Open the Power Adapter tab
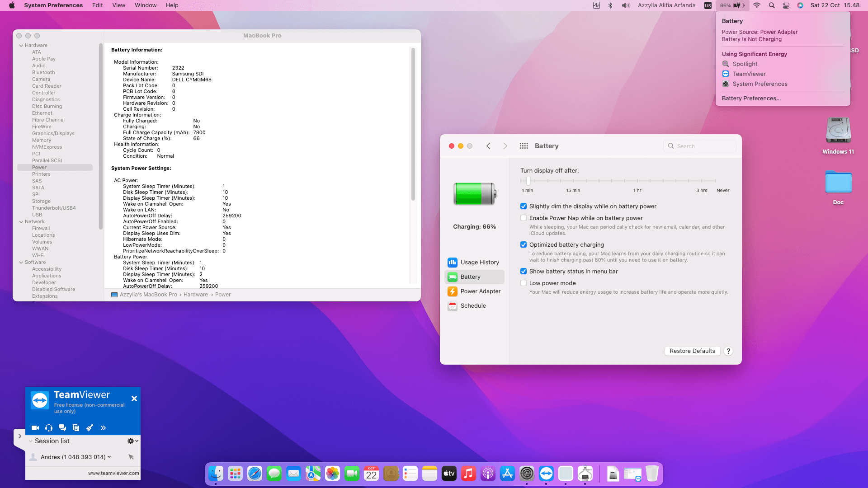This screenshot has height=488, width=868. (x=474, y=291)
